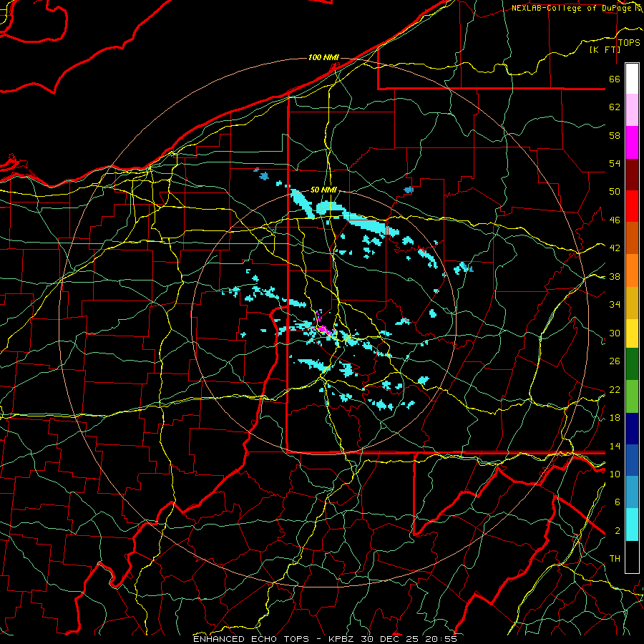Click the legend value 2
Image resolution: width=644 pixels, height=644 pixels.
[618, 531]
